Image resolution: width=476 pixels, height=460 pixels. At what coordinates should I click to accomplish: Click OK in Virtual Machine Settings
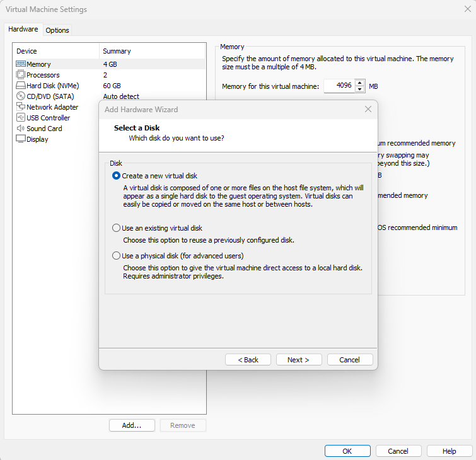[347, 451]
